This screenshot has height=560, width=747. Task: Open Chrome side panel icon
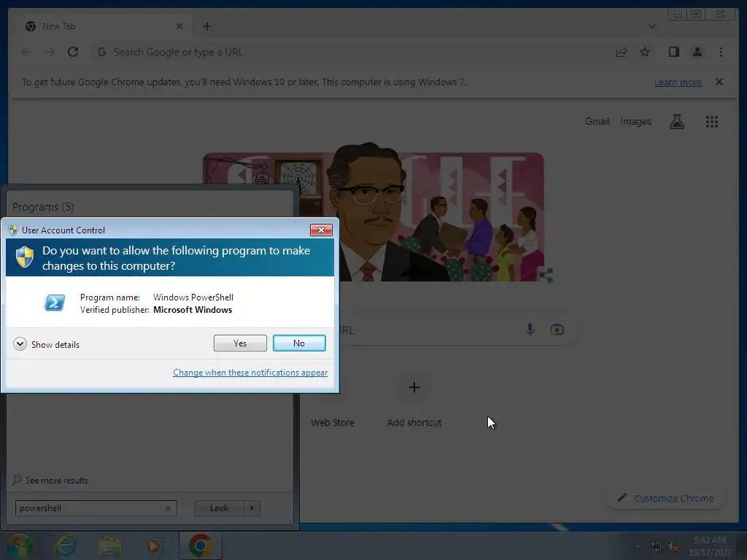(x=673, y=52)
